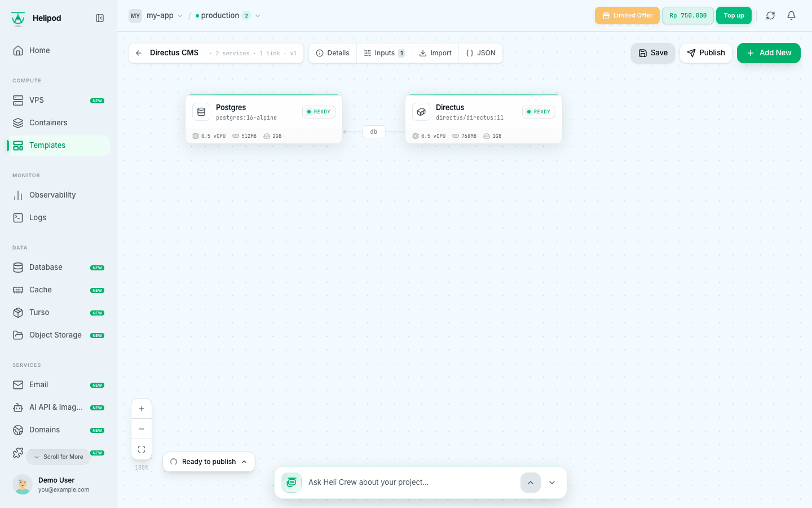This screenshot has height=508, width=812.
Task: Click the refresh icon in header
Action: 770,16
